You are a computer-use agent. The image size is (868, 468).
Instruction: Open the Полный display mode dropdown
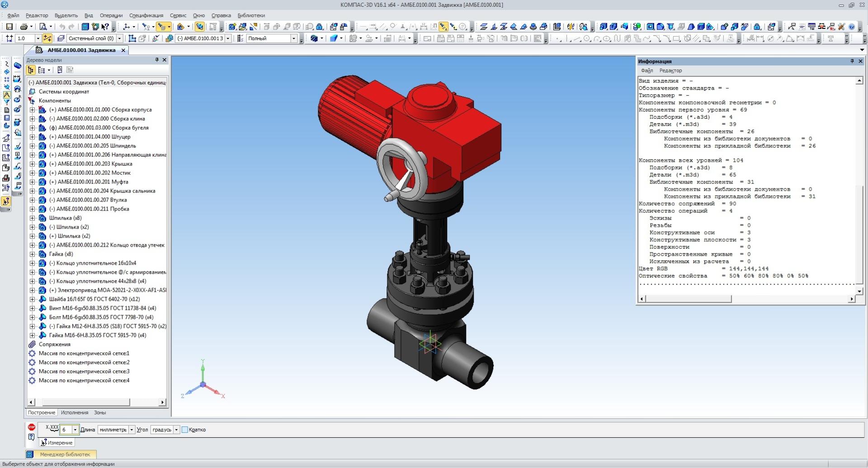[293, 38]
